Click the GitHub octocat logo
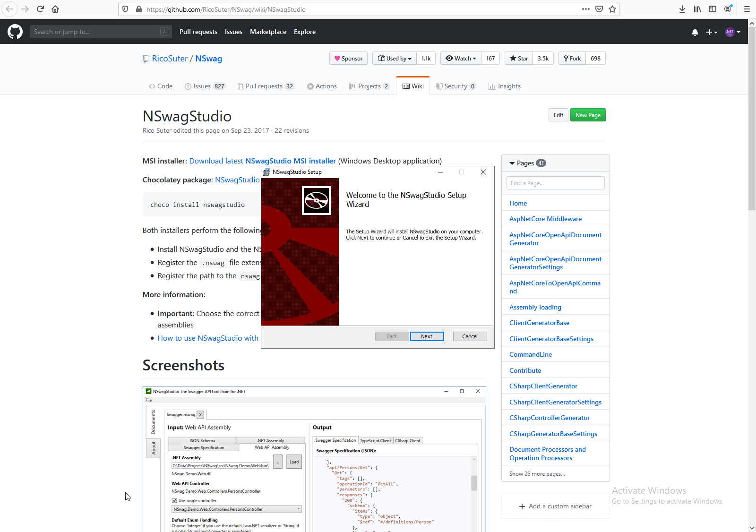Image resolution: width=756 pixels, height=532 pixels. pos(15,32)
